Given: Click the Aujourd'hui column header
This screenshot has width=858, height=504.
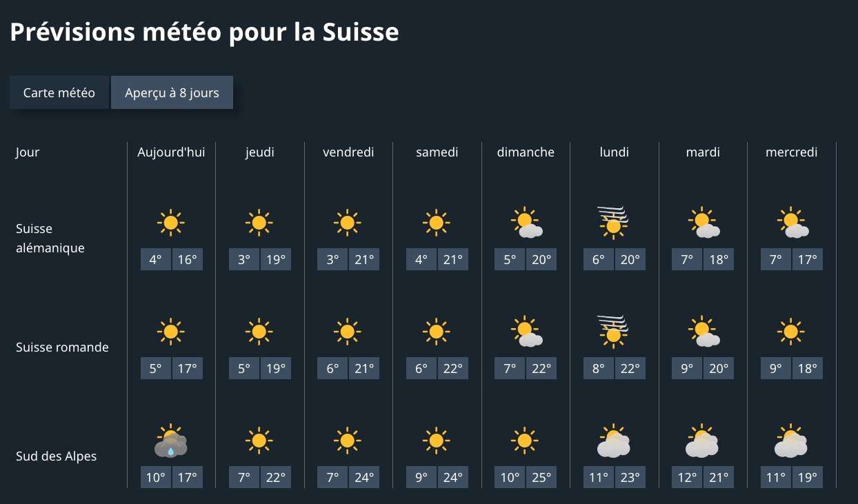Looking at the screenshot, I should coord(171,152).
